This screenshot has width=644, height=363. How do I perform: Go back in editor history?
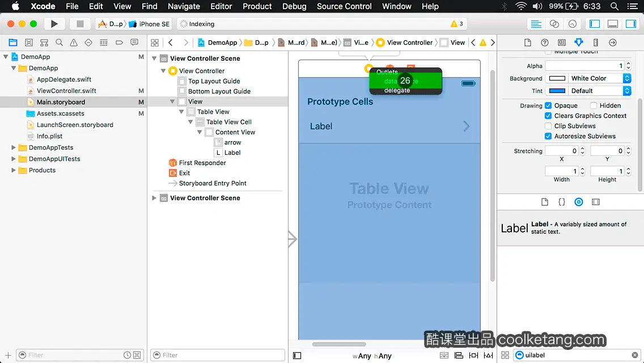[x=171, y=43]
